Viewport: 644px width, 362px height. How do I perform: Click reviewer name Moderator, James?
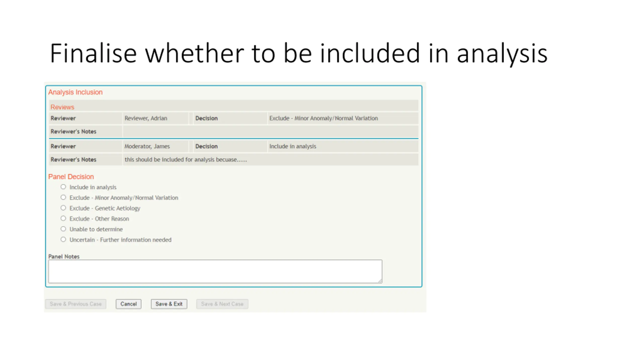147,146
